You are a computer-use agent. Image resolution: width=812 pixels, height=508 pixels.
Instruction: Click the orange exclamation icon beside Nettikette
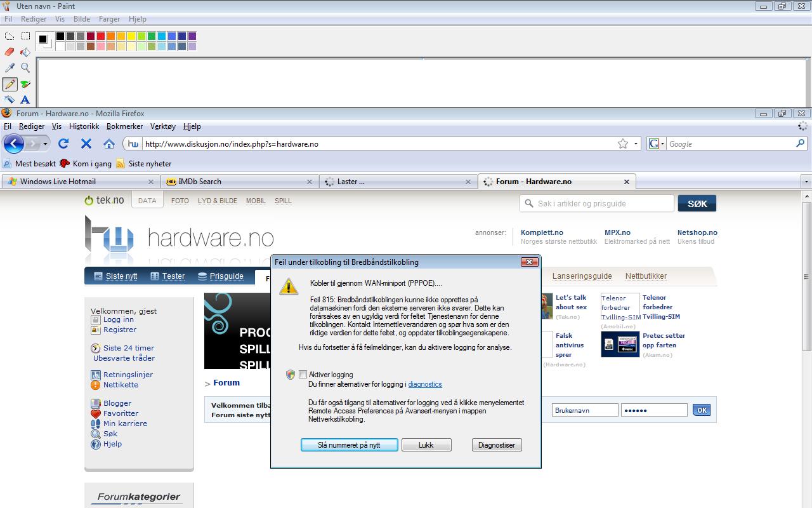pos(96,385)
